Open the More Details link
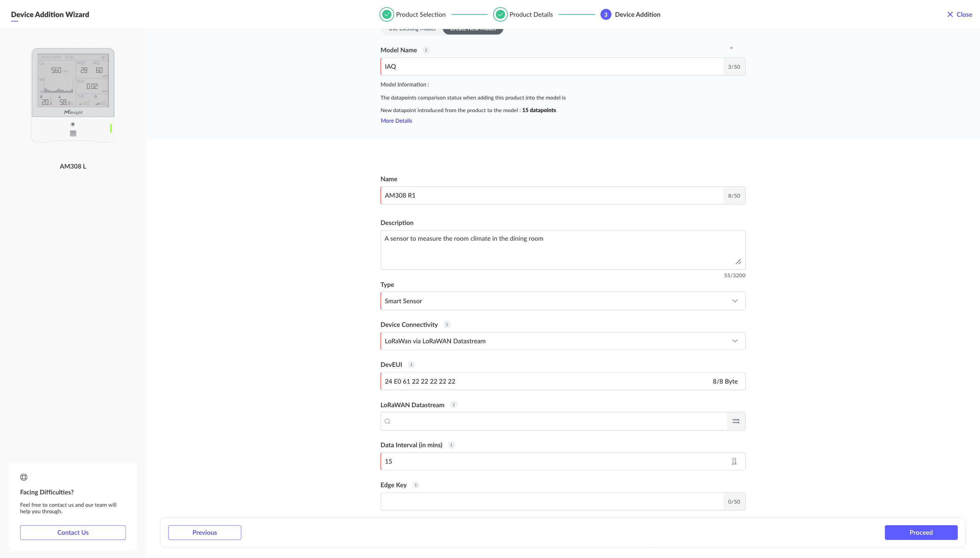Image resolution: width=980 pixels, height=558 pixels. click(x=396, y=121)
